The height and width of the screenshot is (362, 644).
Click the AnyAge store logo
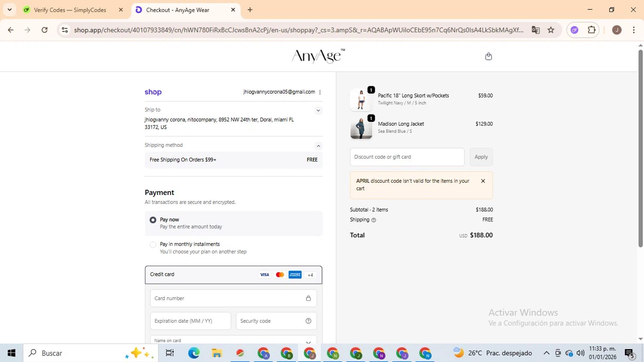coord(318,56)
